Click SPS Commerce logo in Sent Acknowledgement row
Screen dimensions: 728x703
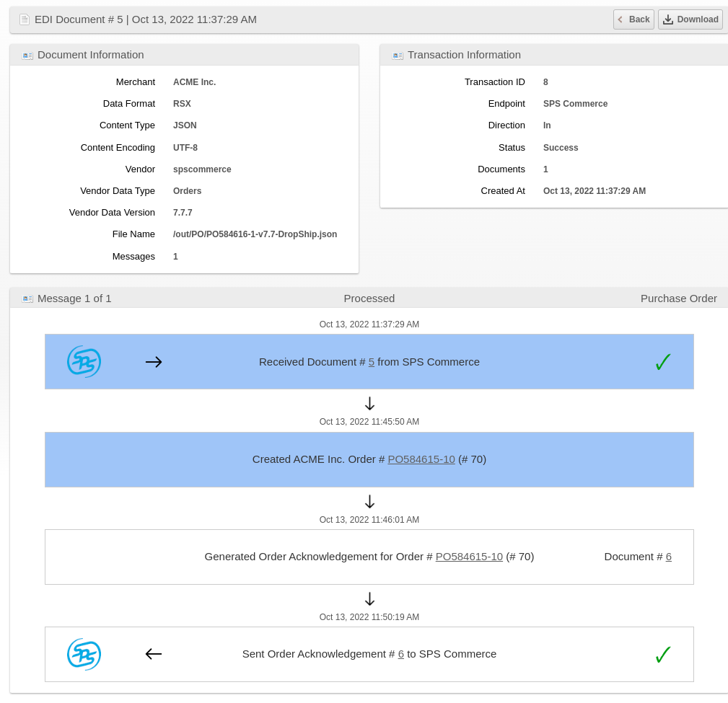click(84, 655)
